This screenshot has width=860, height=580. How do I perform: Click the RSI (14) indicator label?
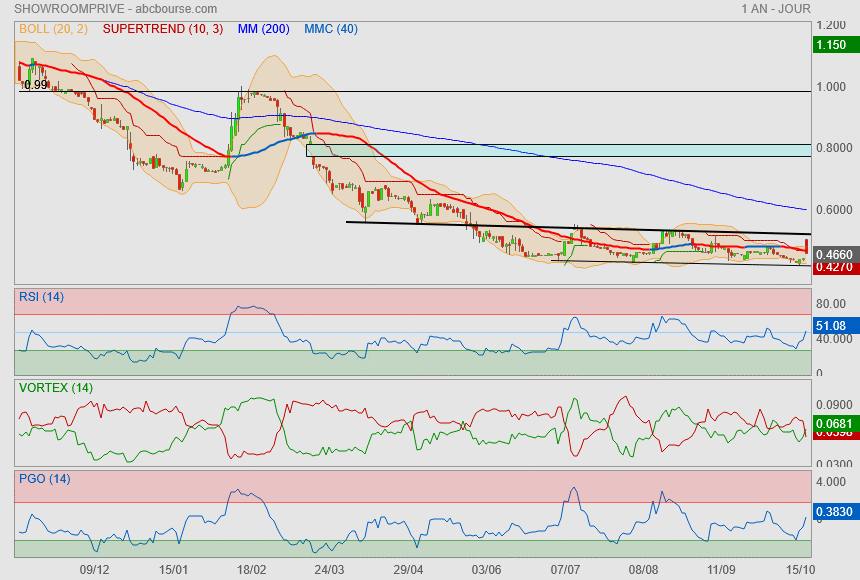[x=41, y=296]
